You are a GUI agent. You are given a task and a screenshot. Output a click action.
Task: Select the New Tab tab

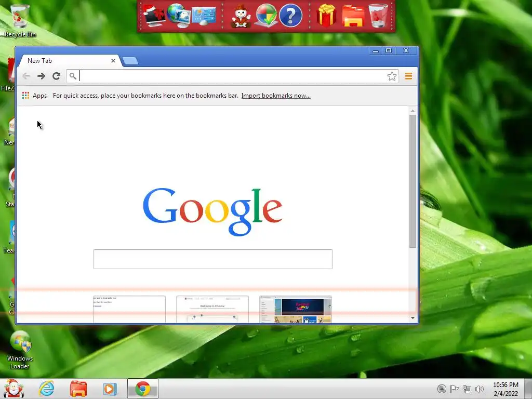70,61
